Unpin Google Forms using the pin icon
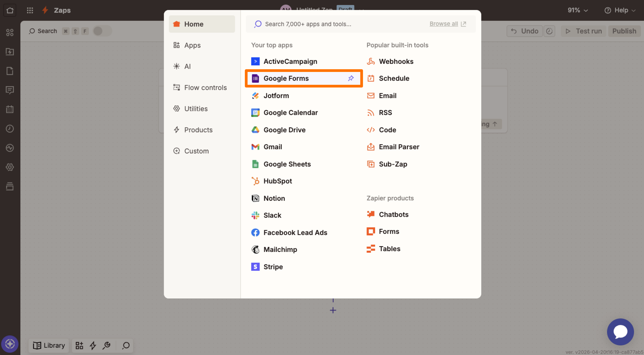The image size is (644, 355). [350, 78]
